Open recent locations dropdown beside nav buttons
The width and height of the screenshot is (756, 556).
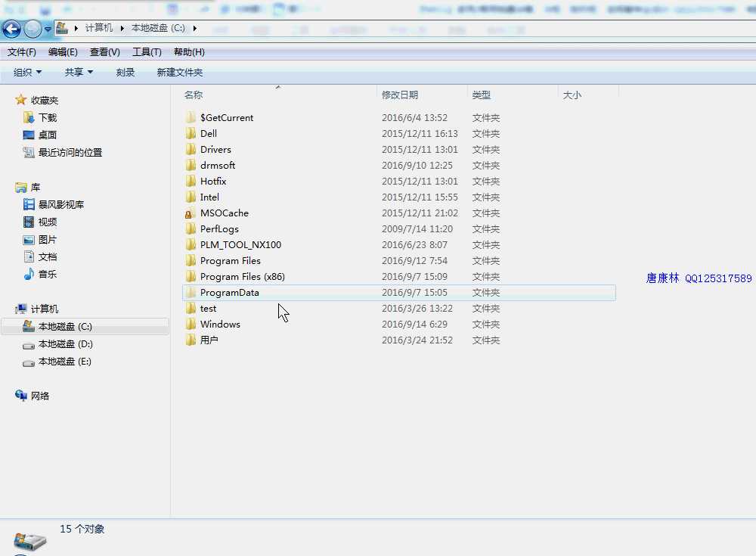[x=47, y=30]
